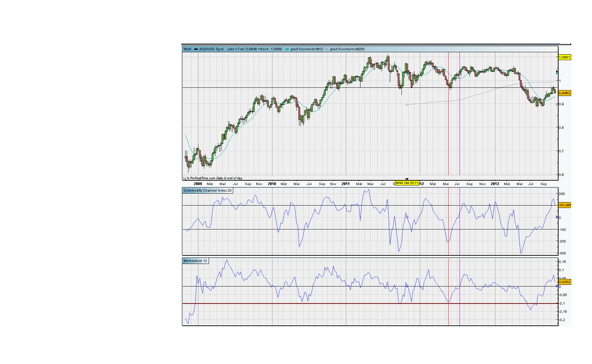Click the 103,96 CCI value tag
The image size is (592, 364).
(565, 205)
